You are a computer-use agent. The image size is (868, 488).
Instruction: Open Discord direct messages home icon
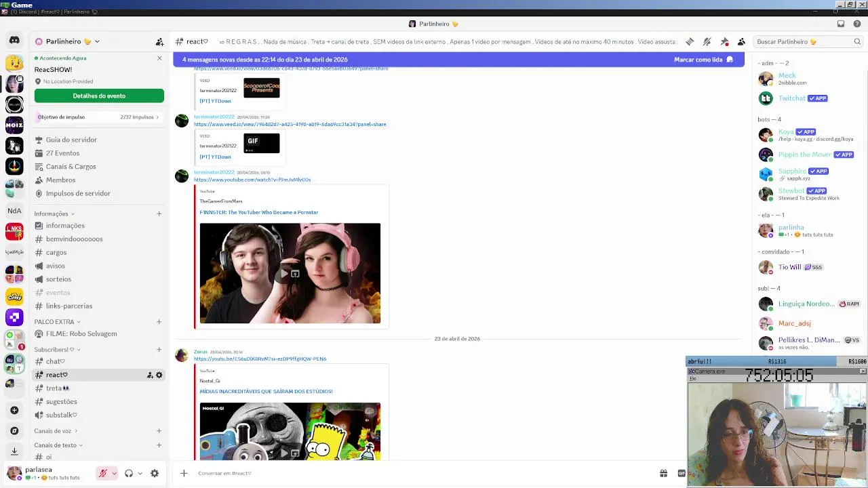[14, 41]
